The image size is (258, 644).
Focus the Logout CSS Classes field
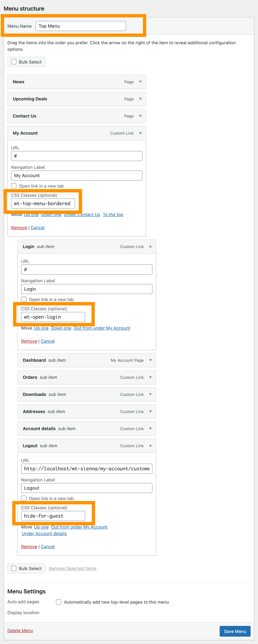[x=53, y=516]
